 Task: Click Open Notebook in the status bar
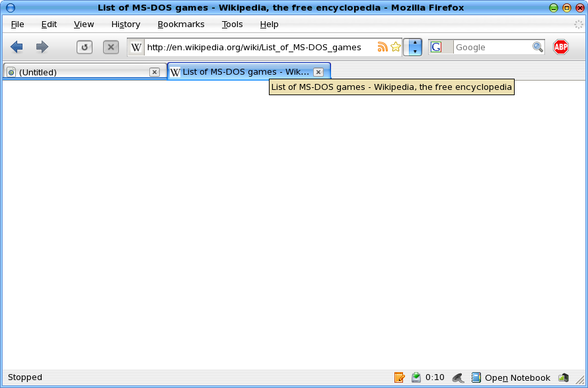[x=517, y=378]
